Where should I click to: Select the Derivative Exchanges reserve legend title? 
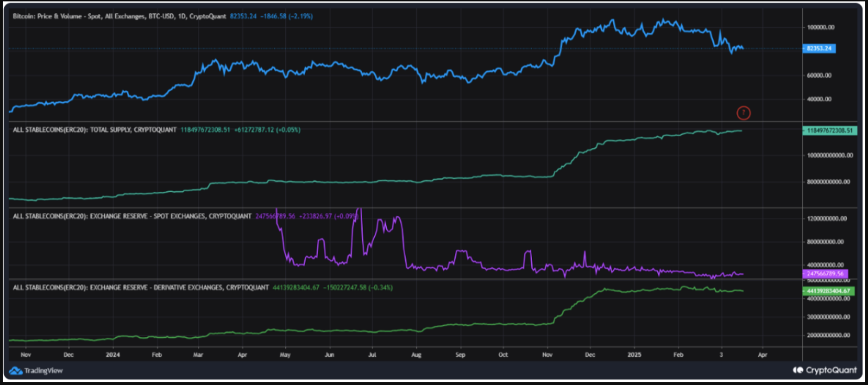coord(141,288)
